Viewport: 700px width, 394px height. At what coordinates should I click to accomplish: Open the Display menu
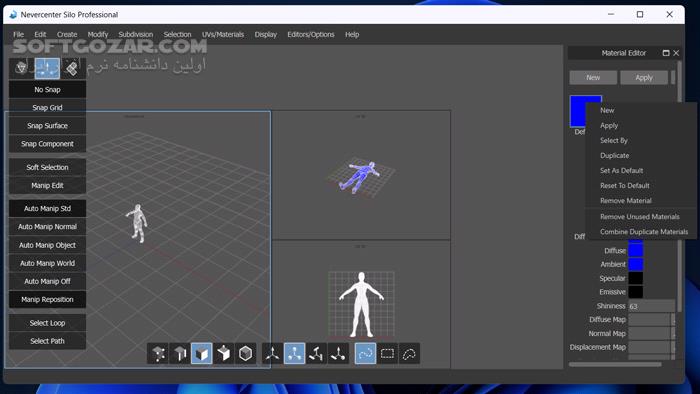266,34
